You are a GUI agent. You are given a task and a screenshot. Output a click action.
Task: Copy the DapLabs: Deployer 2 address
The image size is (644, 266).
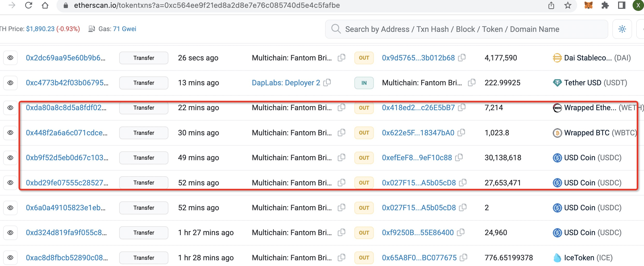point(327,82)
